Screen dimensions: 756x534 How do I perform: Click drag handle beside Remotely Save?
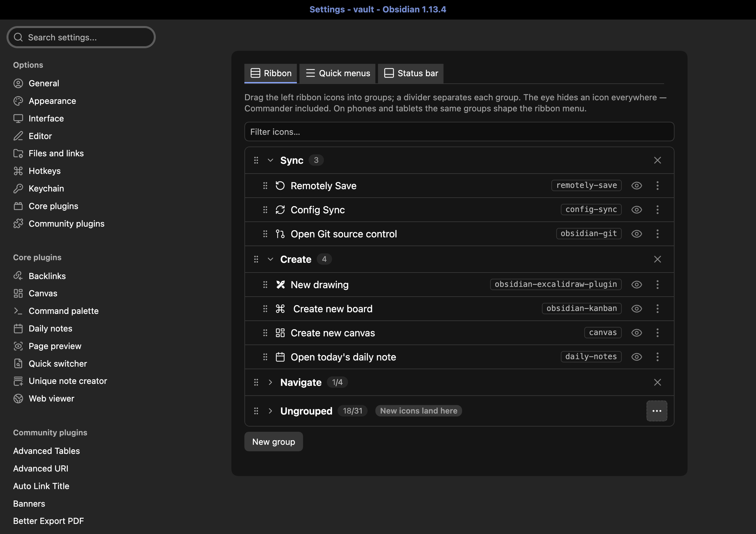pyautogui.click(x=265, y=186)
